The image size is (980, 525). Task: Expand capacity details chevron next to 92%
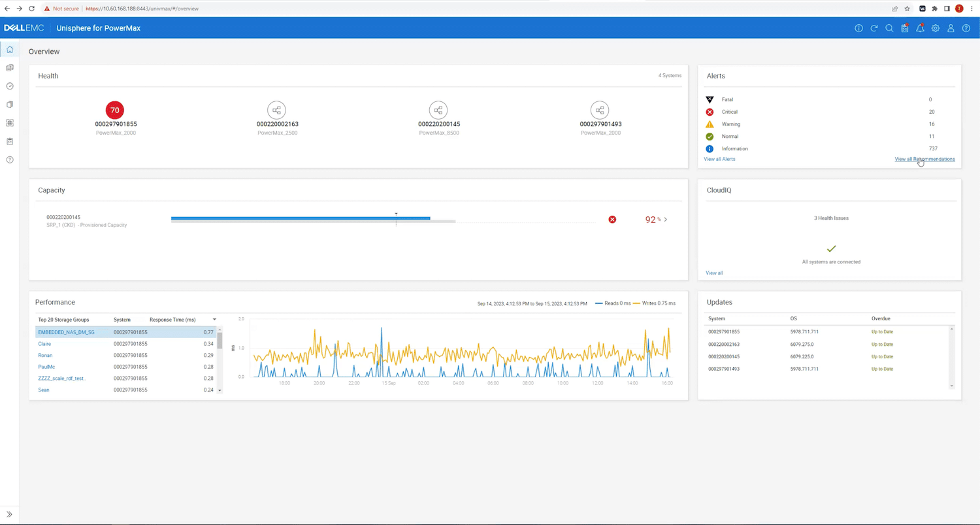666,220
